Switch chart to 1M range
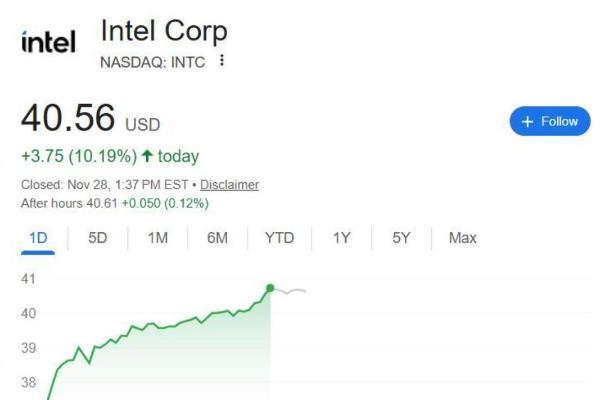The image size is (600, 400). pyautogui.click(x=157, y=238)
